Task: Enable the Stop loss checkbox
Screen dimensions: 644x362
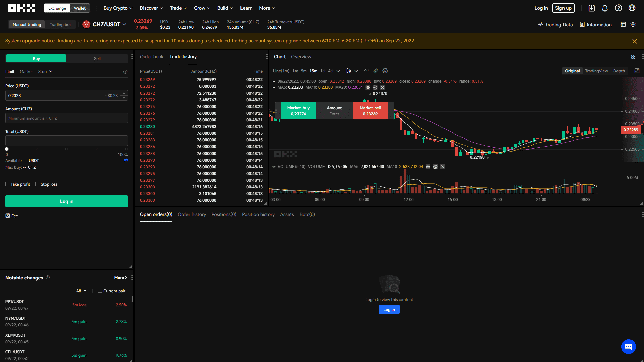Action: 37,184
